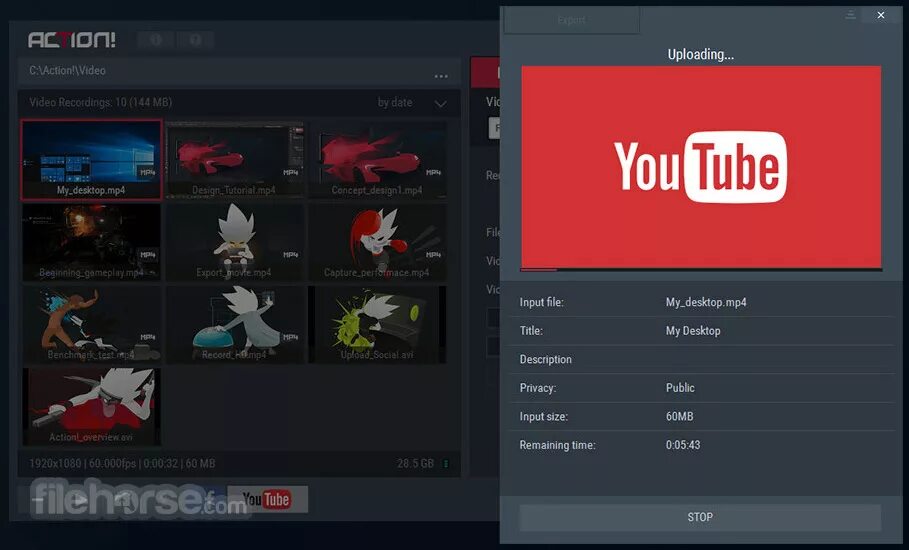Click the 'Title:' label in the upload details
This screenshot has height=550, width=909.
tap(531, 331)
